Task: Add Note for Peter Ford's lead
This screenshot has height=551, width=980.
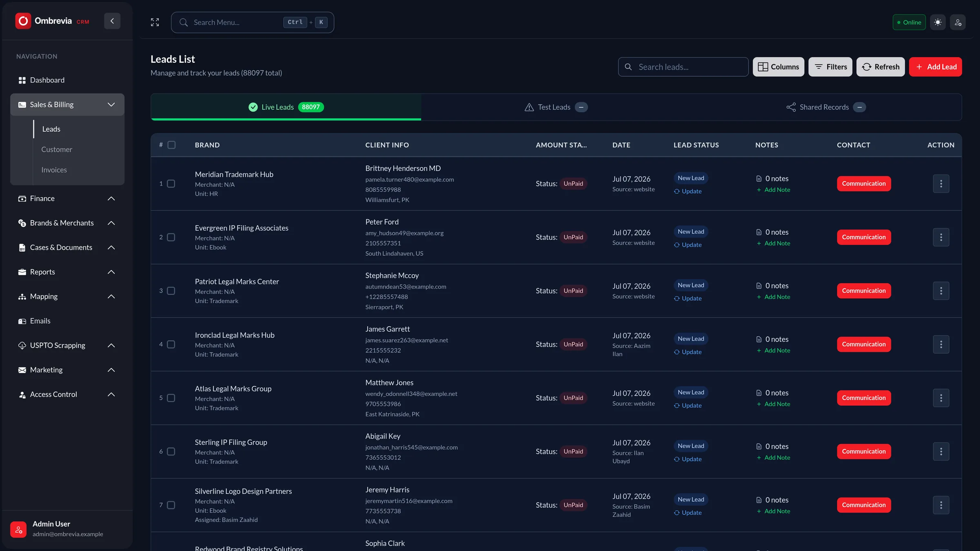Action: pos(773,243)
